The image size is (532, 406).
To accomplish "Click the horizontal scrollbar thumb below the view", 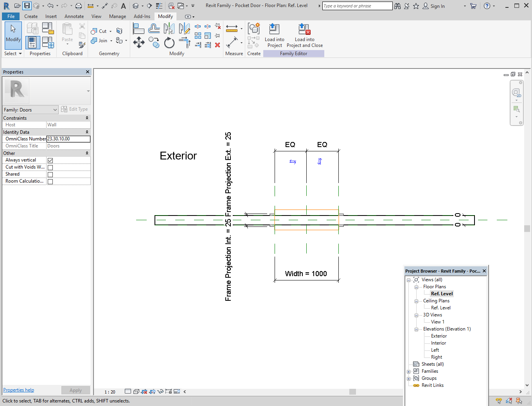I will (352, 392).
